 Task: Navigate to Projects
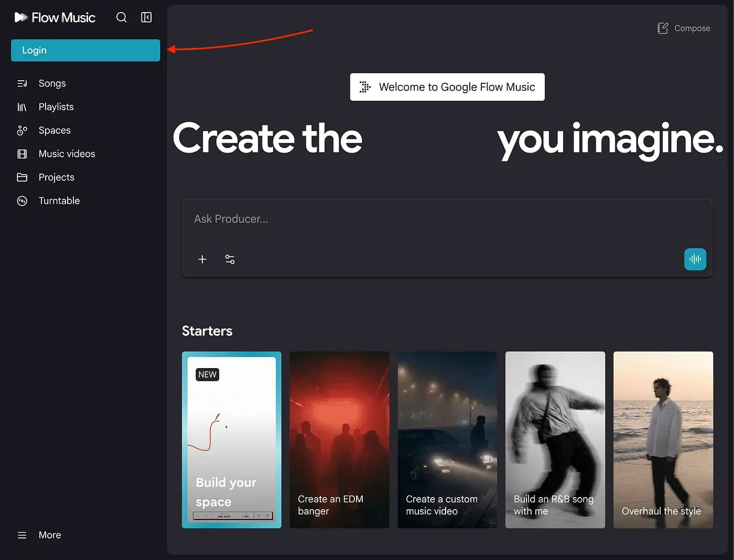tap(57, 177)
